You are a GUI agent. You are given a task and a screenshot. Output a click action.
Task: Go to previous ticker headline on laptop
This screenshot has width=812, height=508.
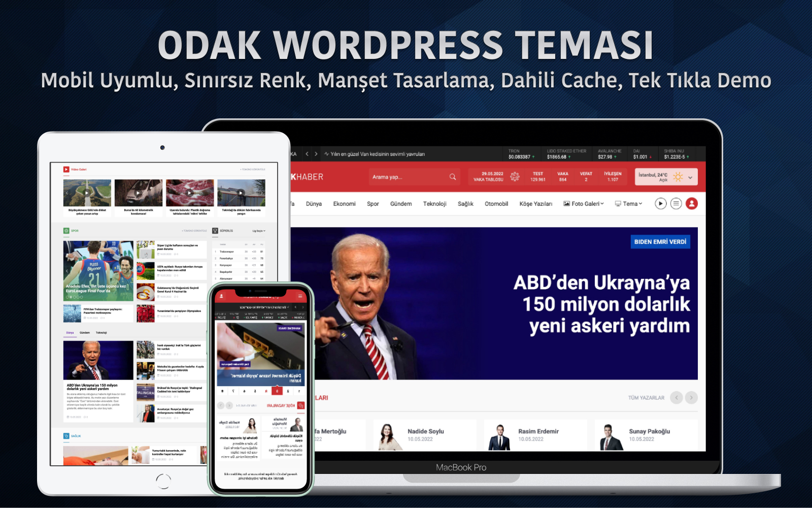click(x=307, y=154)
